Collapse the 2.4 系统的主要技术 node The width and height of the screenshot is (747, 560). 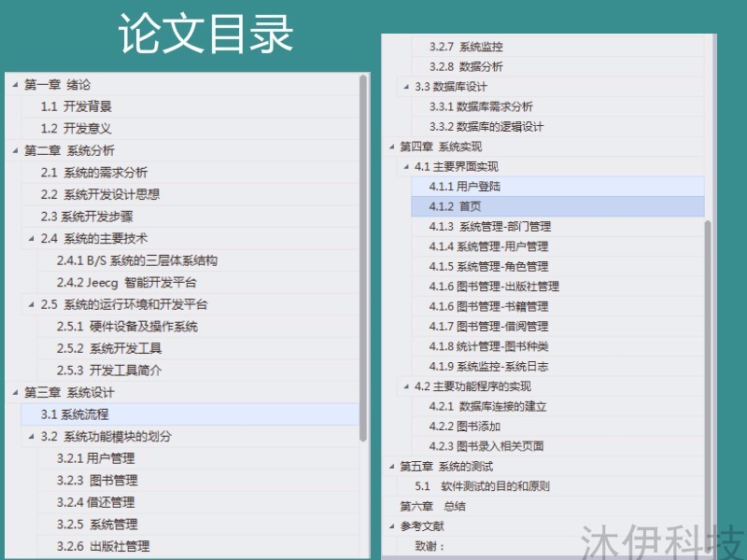click(x=32, y=238)
